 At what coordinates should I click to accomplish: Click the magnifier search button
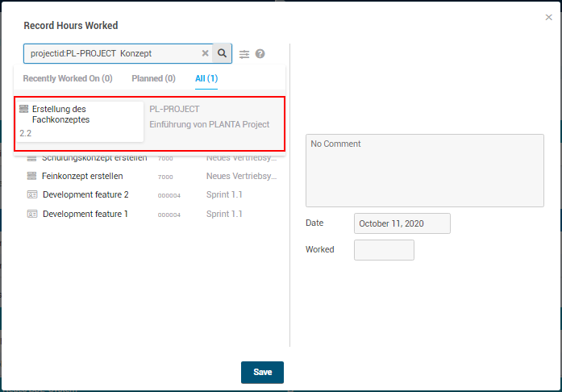coord(223,53)
